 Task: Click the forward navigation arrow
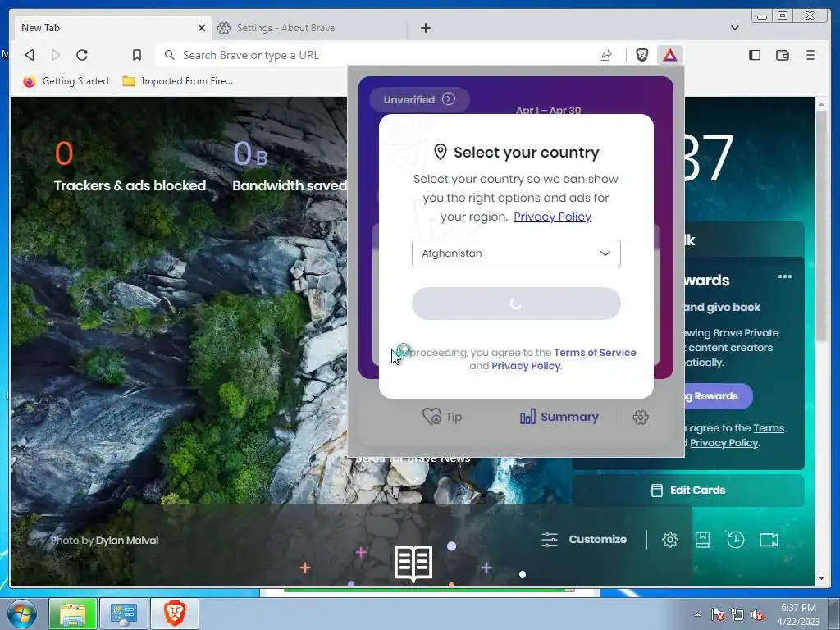pyautogui.click(x=55, y=55)
